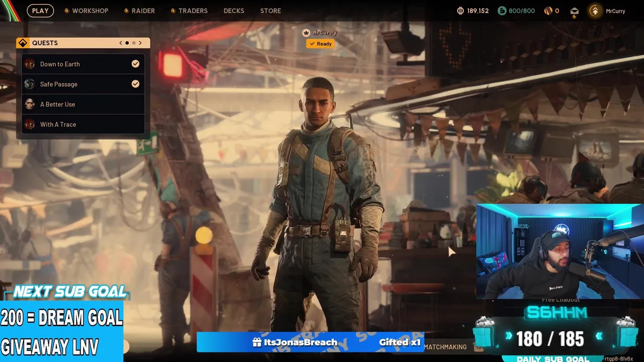
Task: Click the MrCurry username in top bar
Action: tap(616, 11)
